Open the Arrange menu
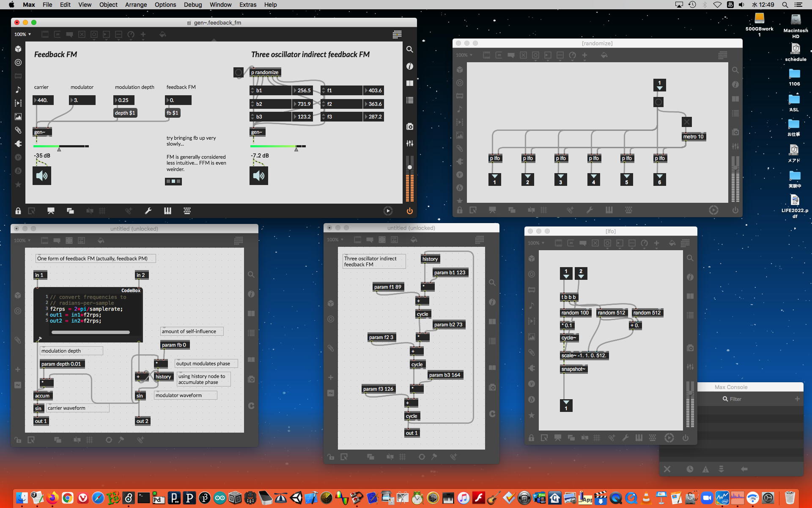The image size is (812, 508). pyautogui.click(x=136, y=5)
